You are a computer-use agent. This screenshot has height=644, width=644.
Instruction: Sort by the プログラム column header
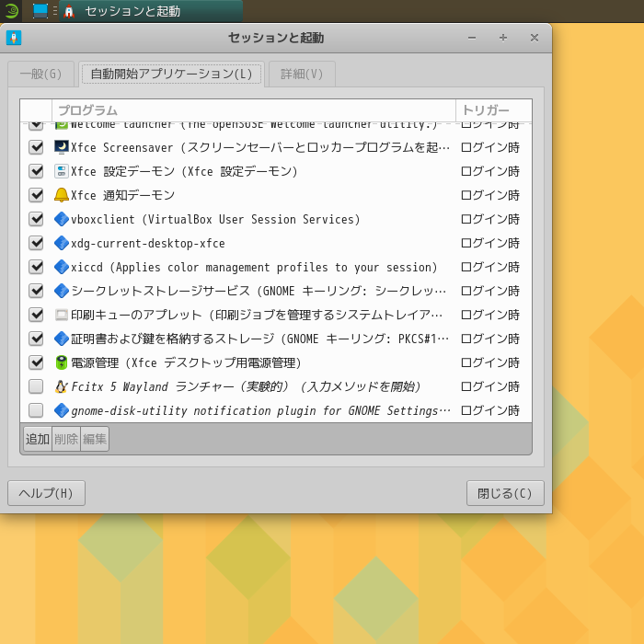(x=253, y=110)
